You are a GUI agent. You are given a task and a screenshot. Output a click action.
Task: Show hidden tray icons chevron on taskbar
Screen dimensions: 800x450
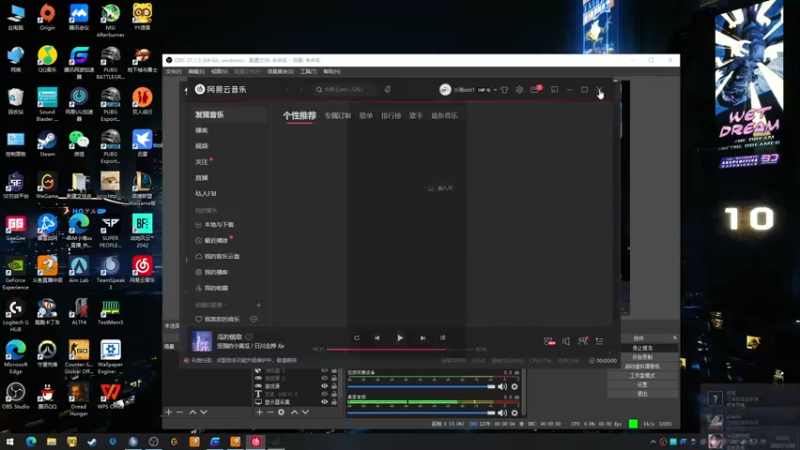[x=653, y=442]
